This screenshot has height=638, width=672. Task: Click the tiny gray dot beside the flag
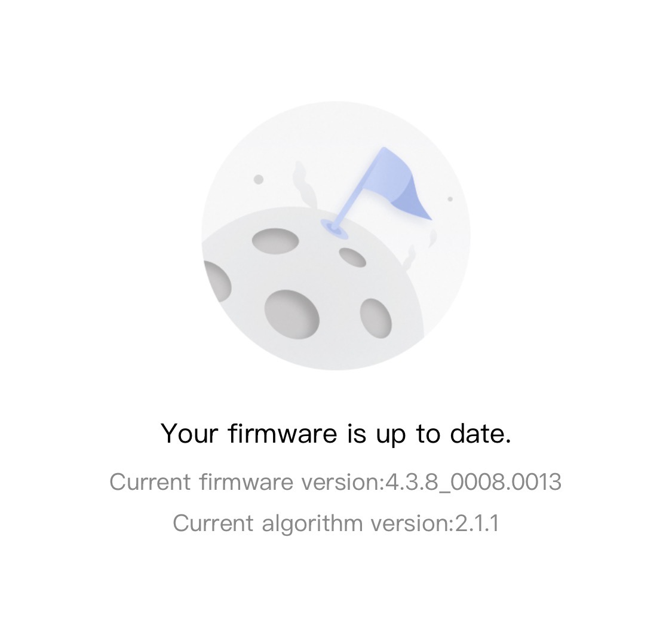point(450,199)
